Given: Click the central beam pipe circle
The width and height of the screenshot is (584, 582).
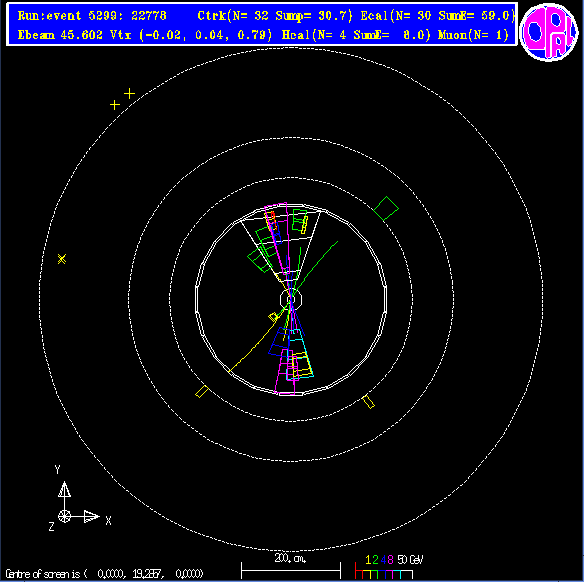Looking at the screenshot, I should point(291,299).
